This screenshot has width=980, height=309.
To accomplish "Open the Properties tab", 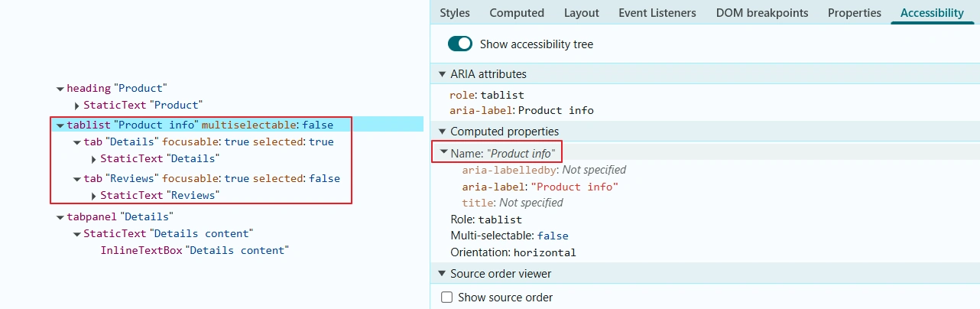I will pyautogui.click(x=855, y=13).
